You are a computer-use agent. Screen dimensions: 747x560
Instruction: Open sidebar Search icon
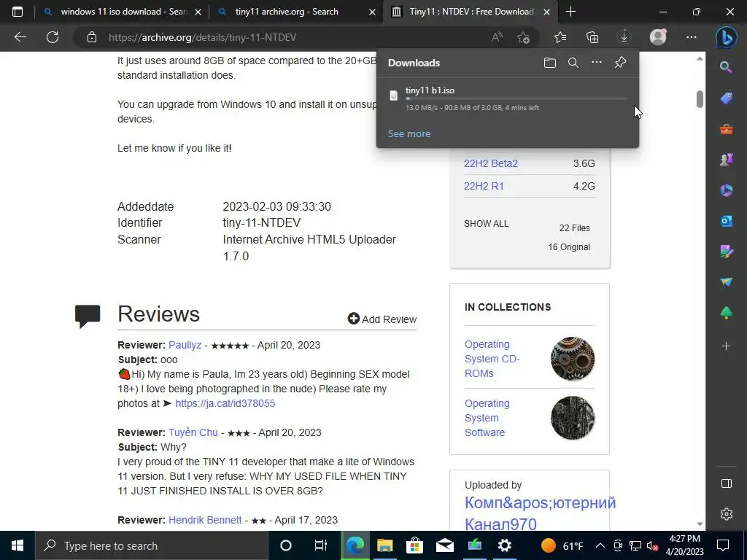tap(726, 67)
